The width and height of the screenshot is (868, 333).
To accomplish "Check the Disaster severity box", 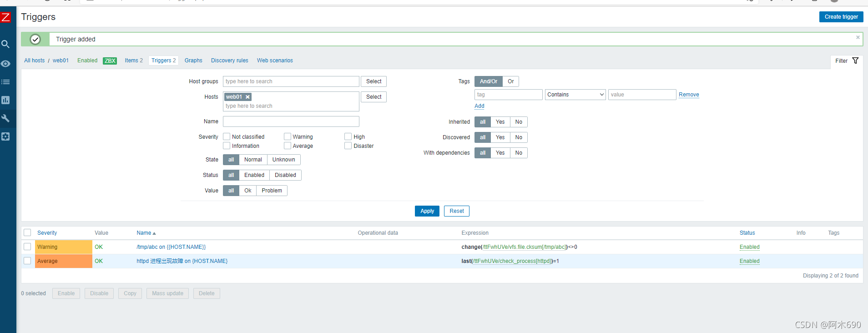I will tap(348, 146).
